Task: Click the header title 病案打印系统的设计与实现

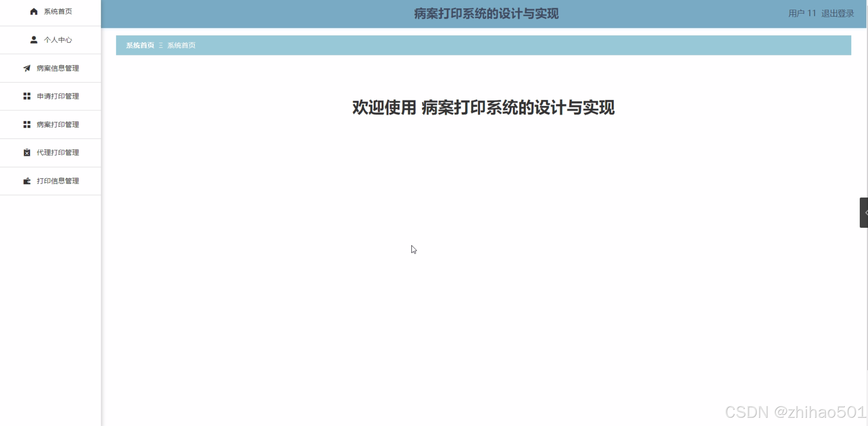Action: click(486, 14)
